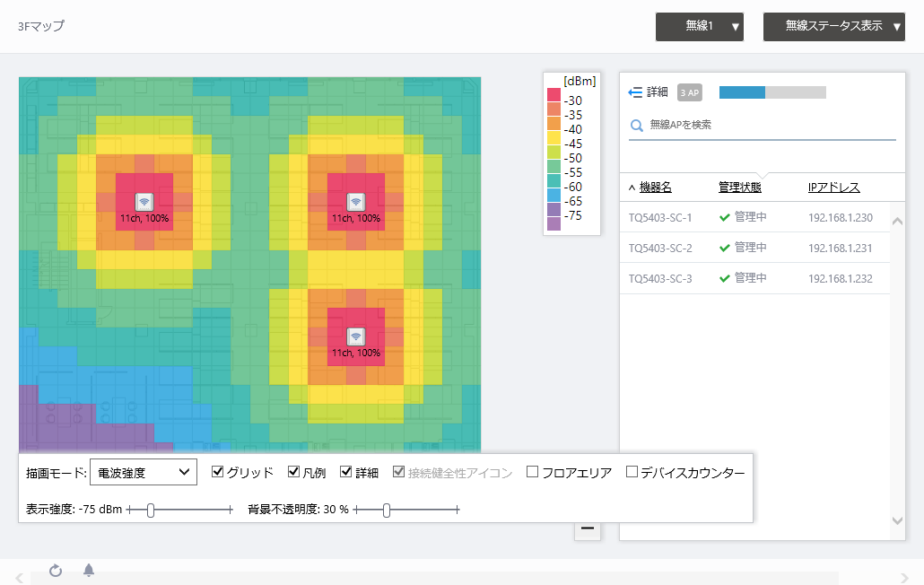
Task: Open the 無線1 dropdown
Action: coord(700,27)
